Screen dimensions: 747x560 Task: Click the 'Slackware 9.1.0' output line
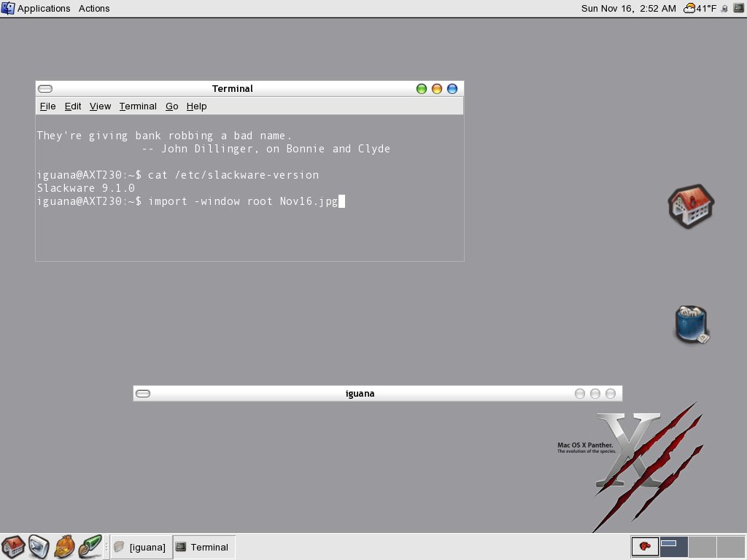pyautogui.click(x=86, y=188)
